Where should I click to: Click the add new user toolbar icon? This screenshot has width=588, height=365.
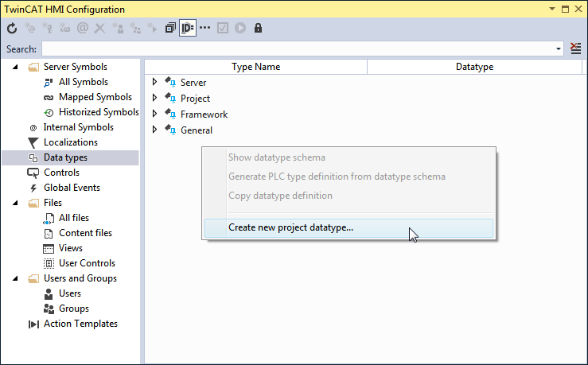click(118, 28)
